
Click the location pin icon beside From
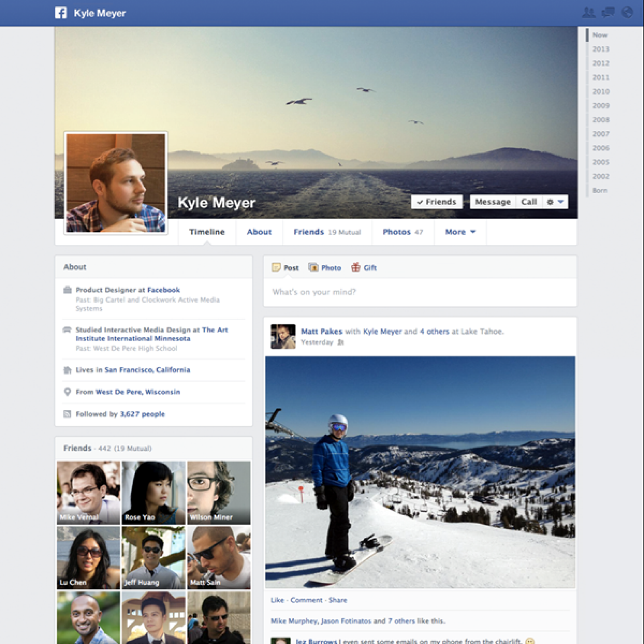pos(67,392)
